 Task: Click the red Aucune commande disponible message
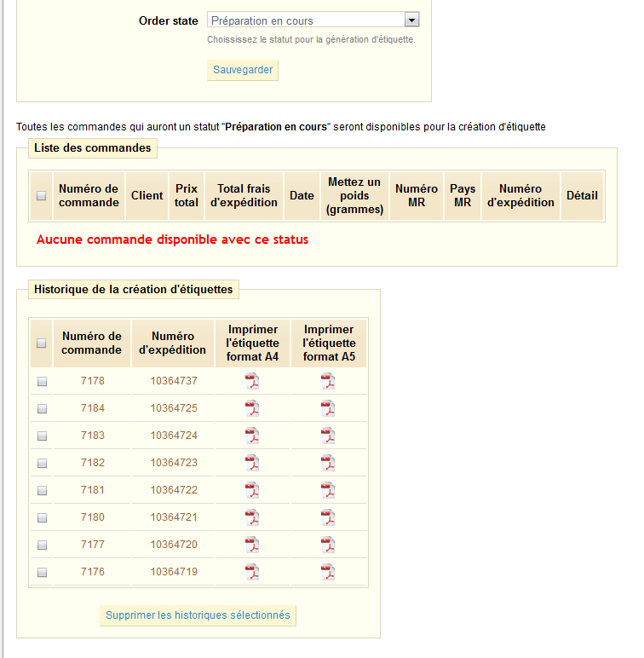point(172,240)
